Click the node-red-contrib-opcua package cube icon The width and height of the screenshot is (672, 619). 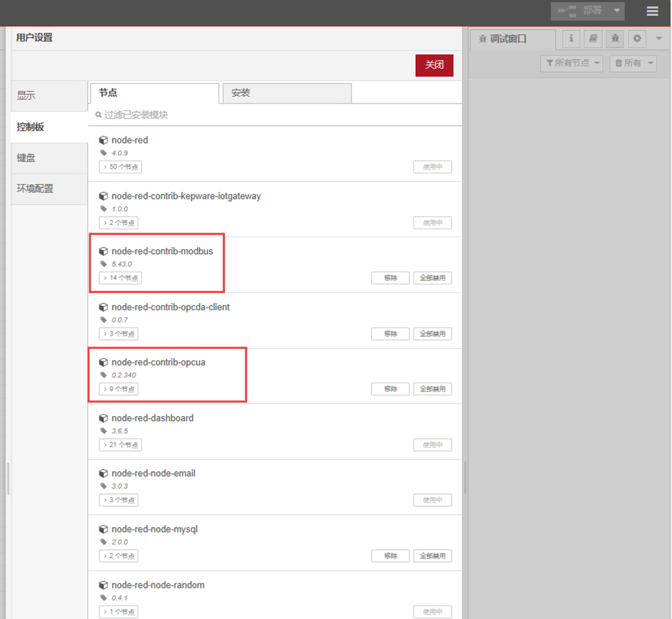click(x=103, y=362)
